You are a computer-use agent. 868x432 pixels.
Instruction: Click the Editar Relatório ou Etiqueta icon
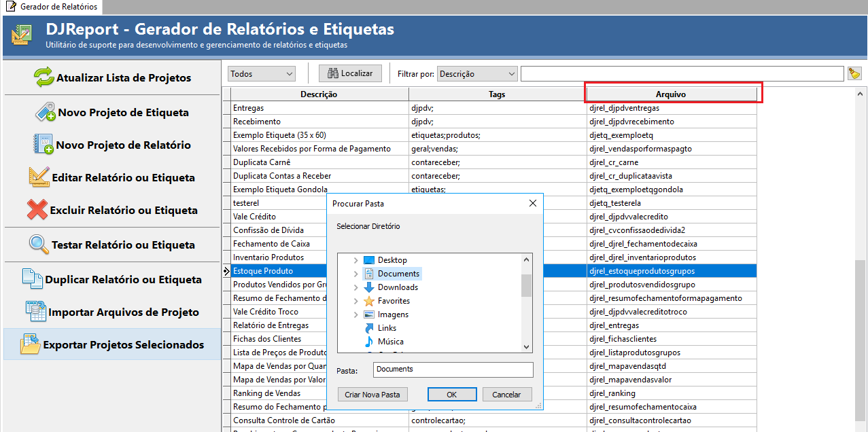[x=39, y=177]
